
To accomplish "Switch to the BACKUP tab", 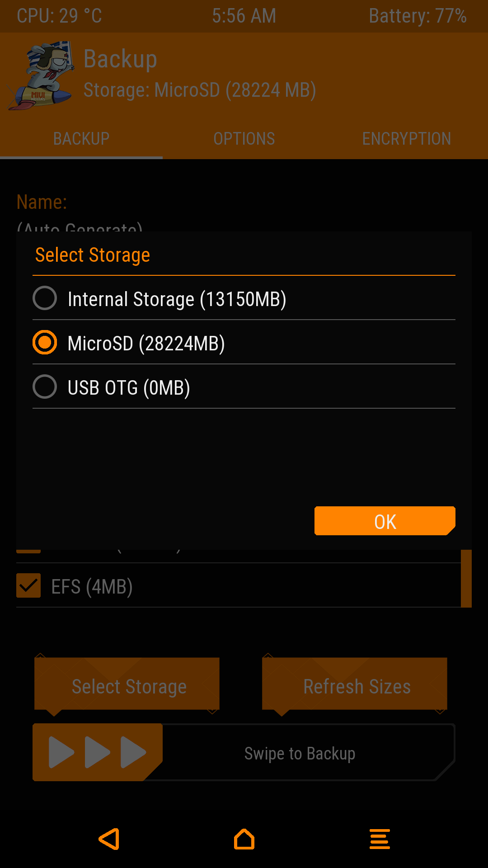I will 81,139.
